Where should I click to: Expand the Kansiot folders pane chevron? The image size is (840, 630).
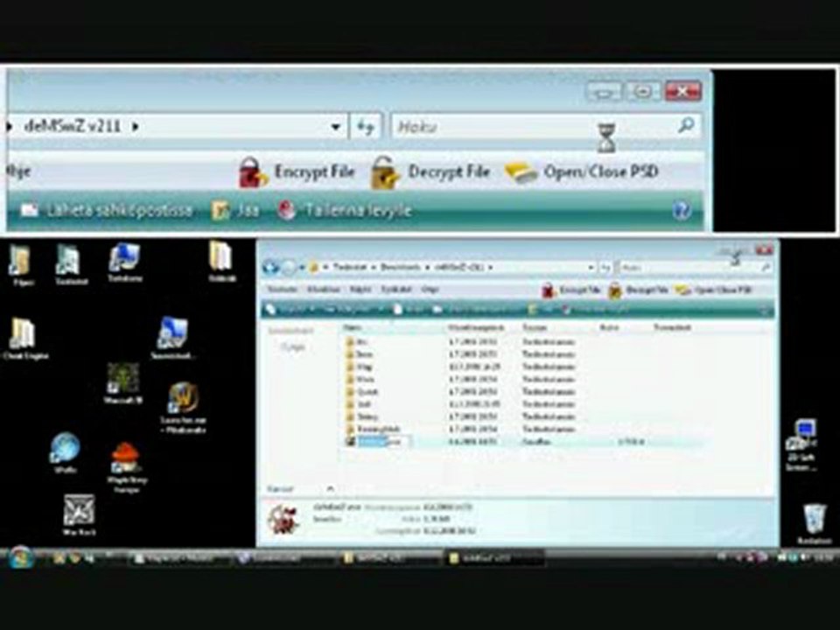[x=330, y=488]
